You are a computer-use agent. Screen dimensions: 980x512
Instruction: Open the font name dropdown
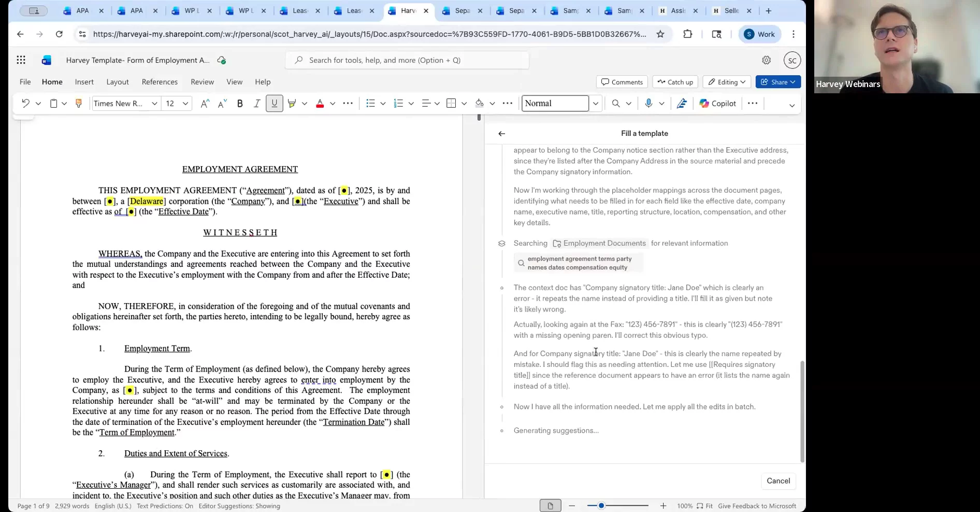pyautogui.click(x=154, y=104)
